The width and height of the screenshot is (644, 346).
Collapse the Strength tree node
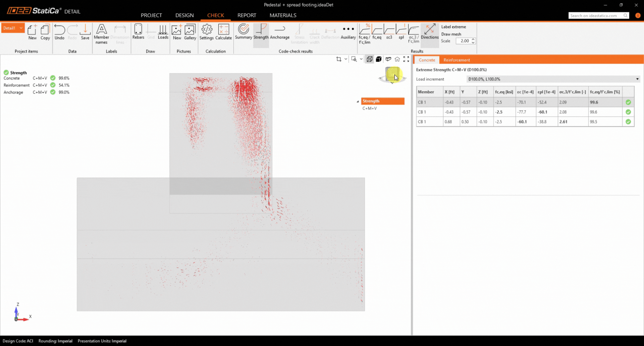pyautogui.click(x=358, y=101)
